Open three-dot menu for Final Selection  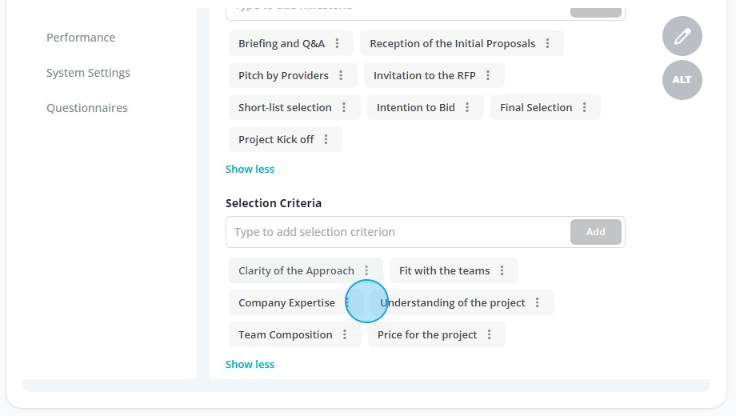point(584,107)
